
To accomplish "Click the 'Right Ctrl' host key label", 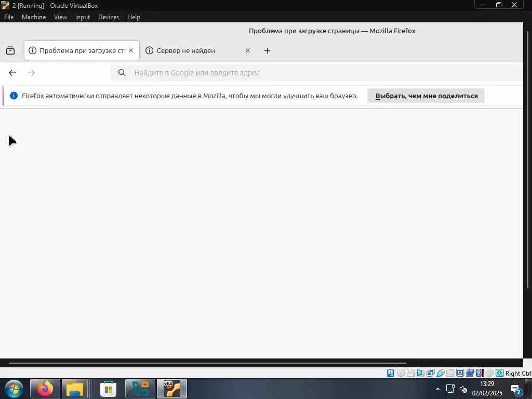I will pos(518,373).
